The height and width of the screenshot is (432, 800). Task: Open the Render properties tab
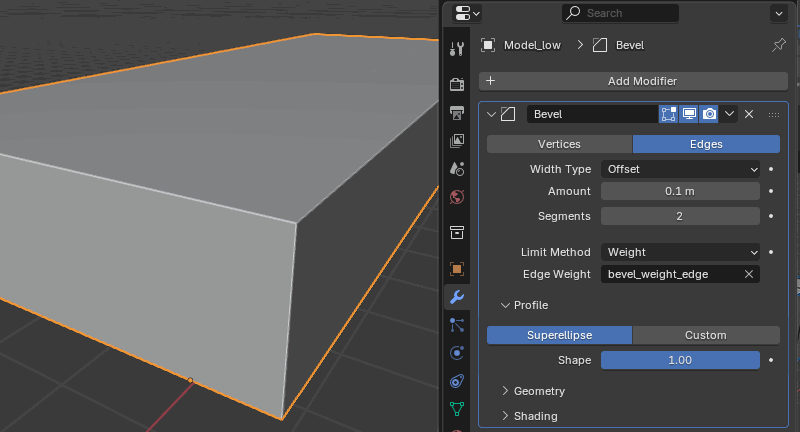coord(457,84)
